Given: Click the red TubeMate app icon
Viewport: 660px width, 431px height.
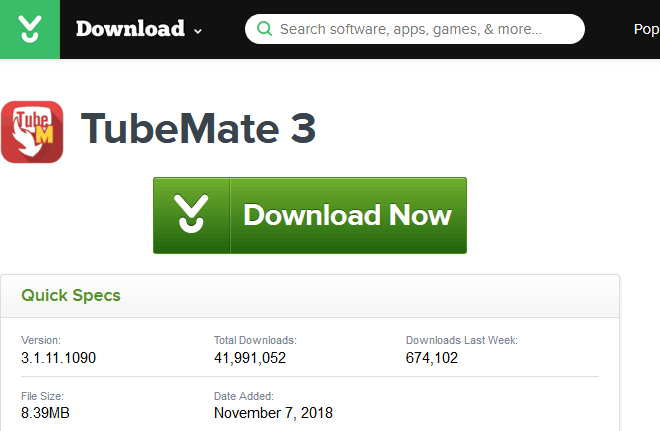Looking at the screenshot, I should (x=32, y=131).
